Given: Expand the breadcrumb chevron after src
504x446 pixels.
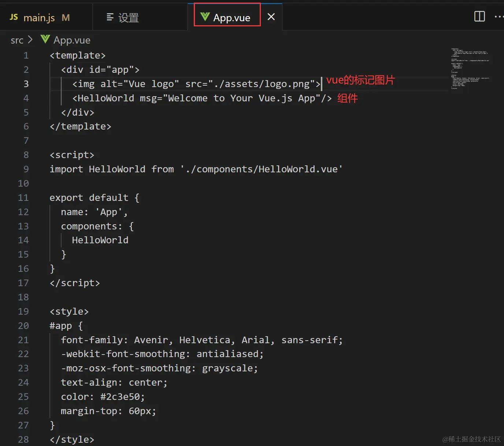Looking at the screenshot, I should tap(30, 40).
